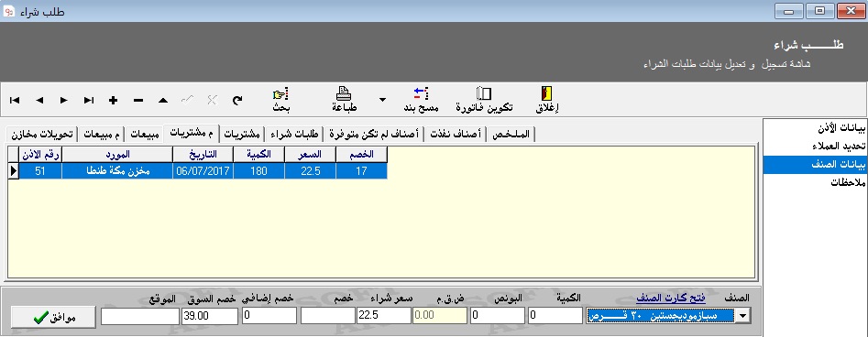Viewport: 868px width, 337px height.
Task: Open the الصنف item combo box arrow
Action: [x=743, y=316]
